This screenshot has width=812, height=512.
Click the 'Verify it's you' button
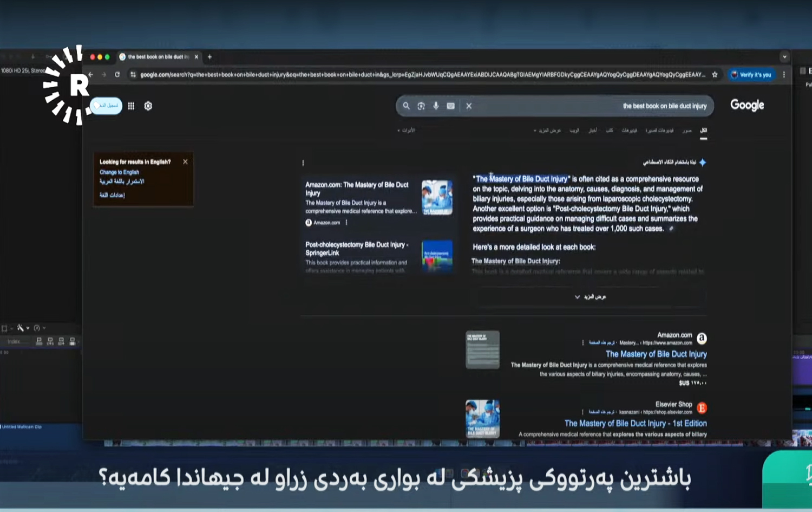[751, 75]
